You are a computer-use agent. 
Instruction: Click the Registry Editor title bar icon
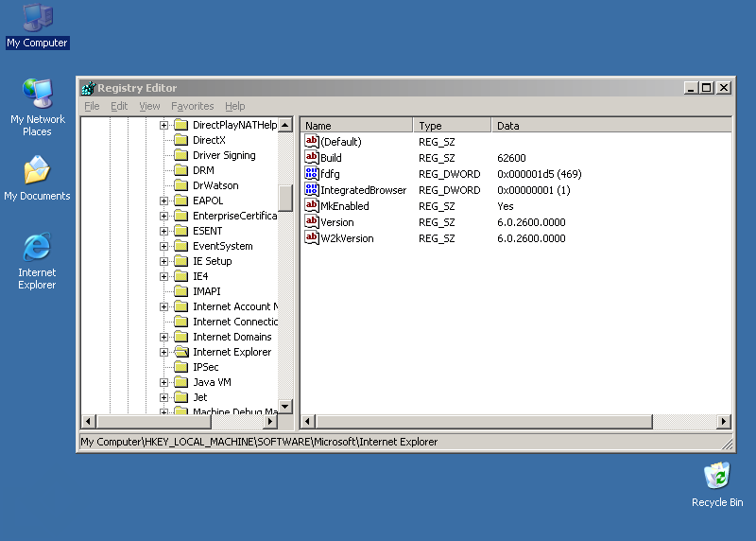click(88, 88)
